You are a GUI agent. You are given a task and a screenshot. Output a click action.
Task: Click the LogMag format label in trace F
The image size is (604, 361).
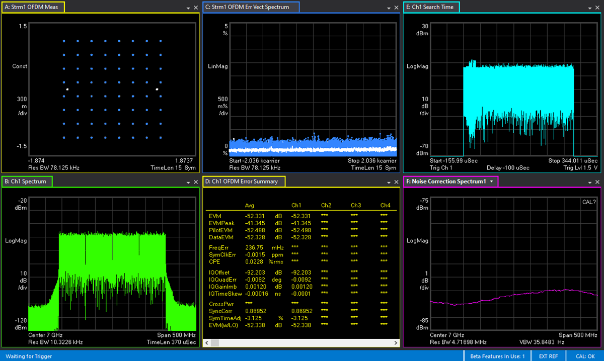click(418, 241)
